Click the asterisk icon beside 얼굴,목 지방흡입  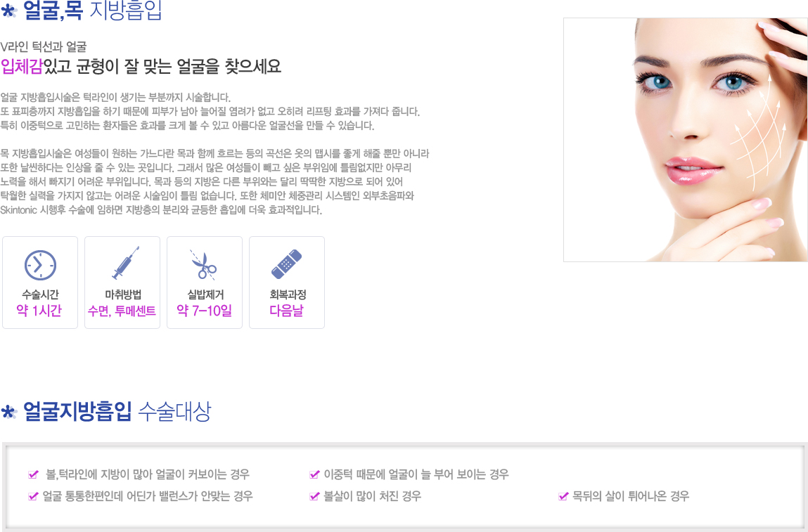point(8,11)
